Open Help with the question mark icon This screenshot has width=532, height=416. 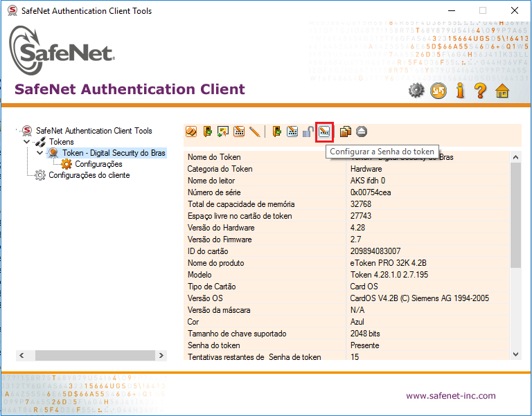481,90
